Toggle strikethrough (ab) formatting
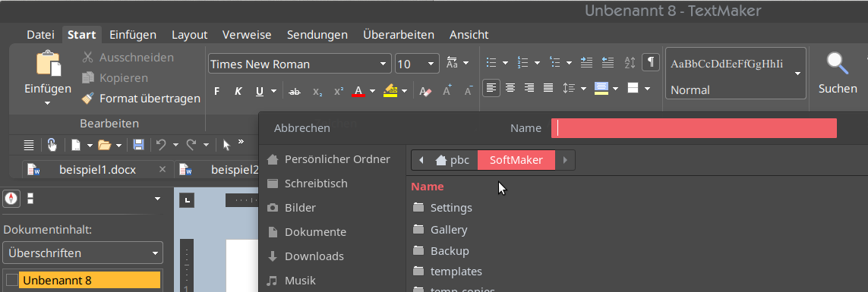 (295, 91)
